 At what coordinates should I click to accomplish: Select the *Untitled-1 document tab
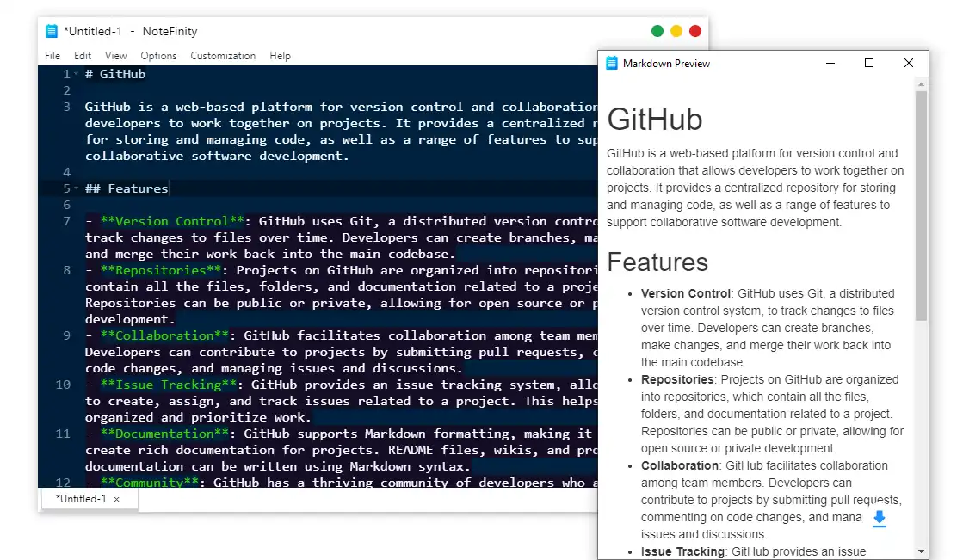click(x=88, y=499)
